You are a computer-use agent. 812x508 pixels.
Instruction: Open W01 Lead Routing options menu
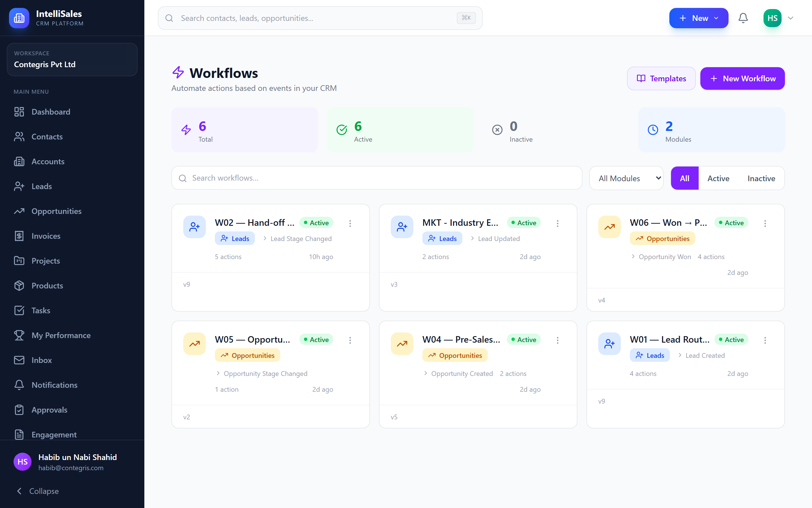765,340
